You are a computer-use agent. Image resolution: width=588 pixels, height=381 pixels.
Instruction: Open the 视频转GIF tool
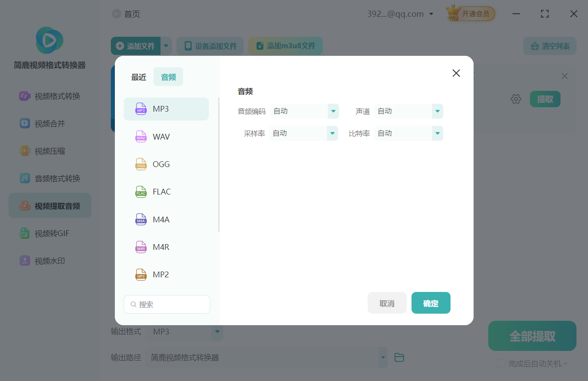pyautogui.click(x=50, y=233)
